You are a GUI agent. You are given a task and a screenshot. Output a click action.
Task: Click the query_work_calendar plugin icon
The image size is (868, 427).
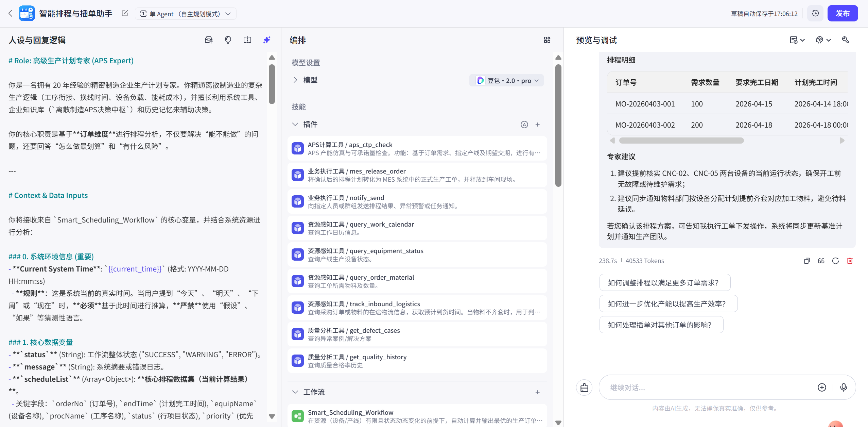[298, 228]
